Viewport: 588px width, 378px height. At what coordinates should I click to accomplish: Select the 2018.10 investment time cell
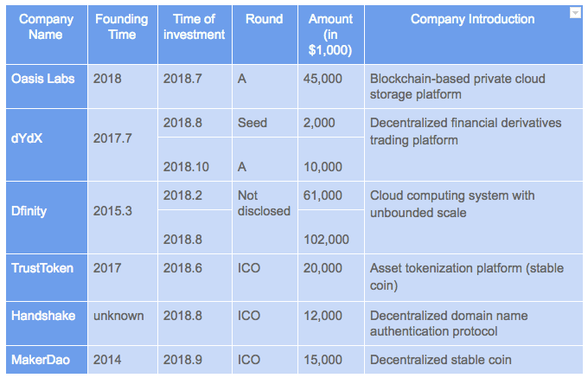pyautogui.click(x=186, y=166)
